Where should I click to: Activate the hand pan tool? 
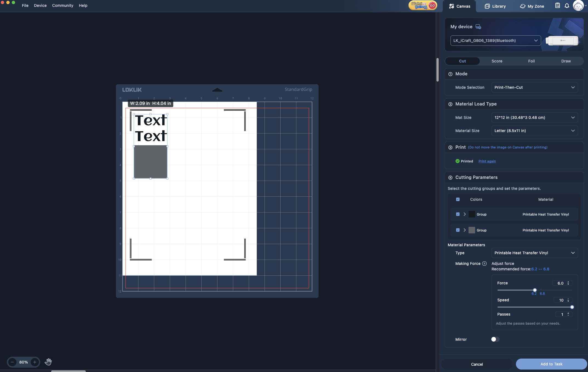click(48, 362)
